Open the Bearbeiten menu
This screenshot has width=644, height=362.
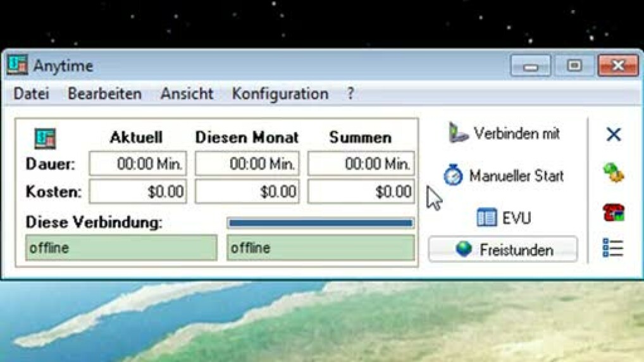(x=104, y=94)
